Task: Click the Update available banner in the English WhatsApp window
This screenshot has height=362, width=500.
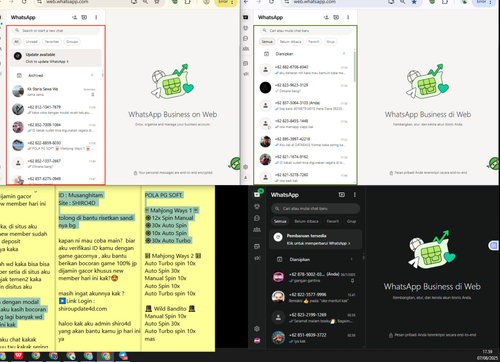Action: pos(56,58)
